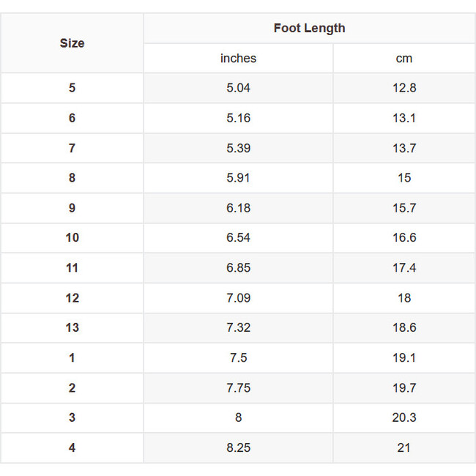
Task: Click the 13.1 cm value
Action: click(x=404, y=118)
